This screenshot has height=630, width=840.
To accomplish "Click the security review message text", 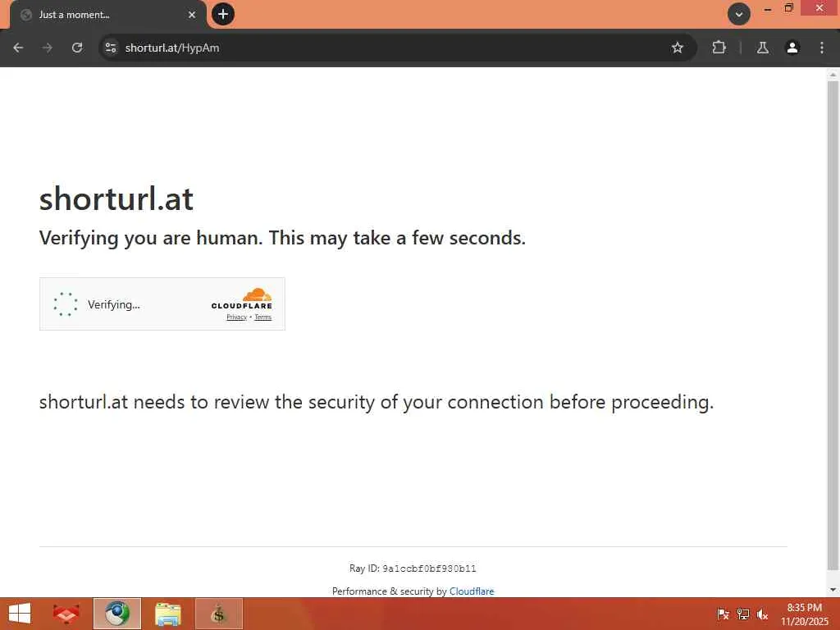I will (x=377, y=402).
